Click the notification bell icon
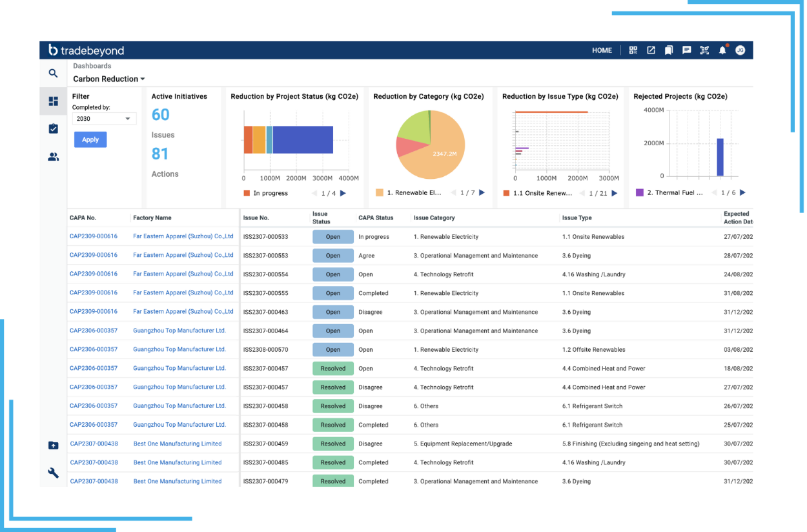Image resolution: width=807 pixels, height=532 pixels. (x=722, y=50)
